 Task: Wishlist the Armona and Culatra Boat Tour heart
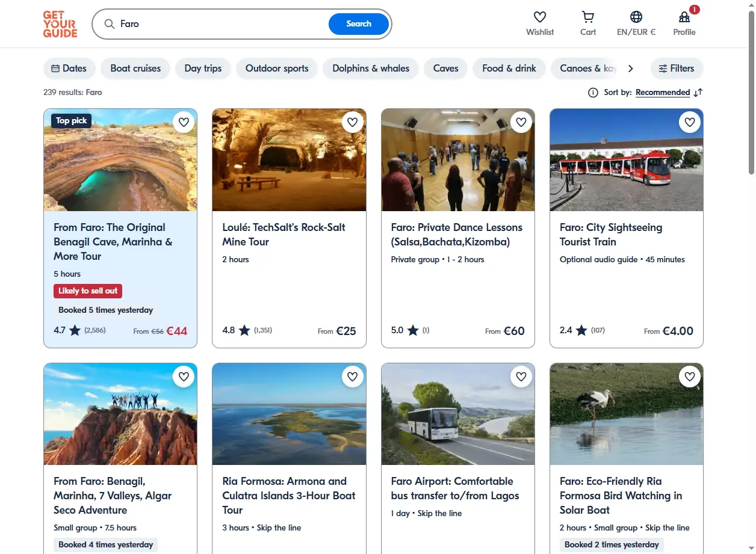352,377
